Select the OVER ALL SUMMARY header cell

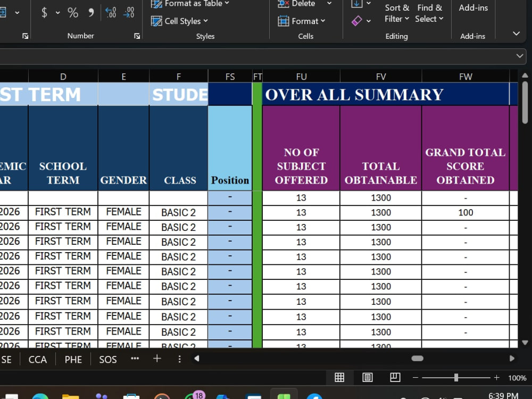386,94
